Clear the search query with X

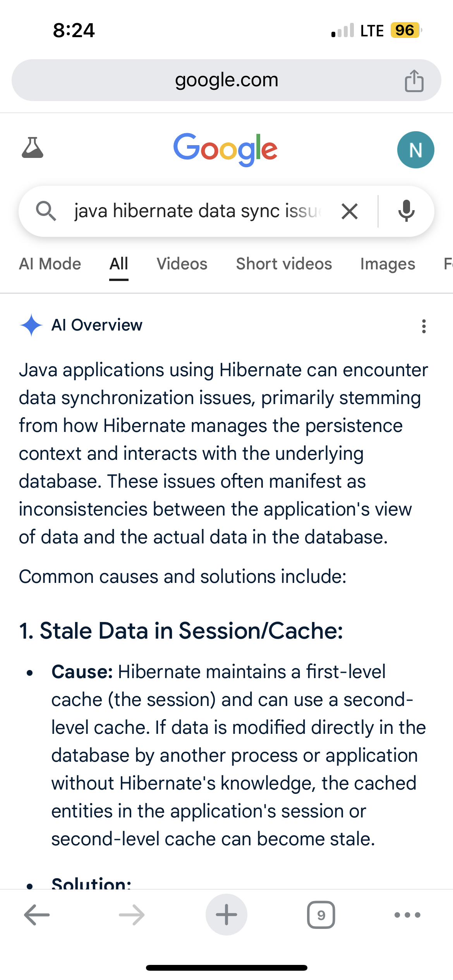coord(350,211)
